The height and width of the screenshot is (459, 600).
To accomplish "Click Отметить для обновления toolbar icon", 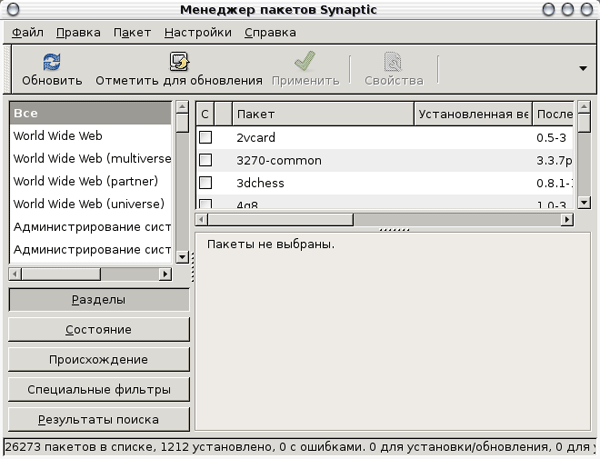I will pyautogui.click(x=179, y=62).
